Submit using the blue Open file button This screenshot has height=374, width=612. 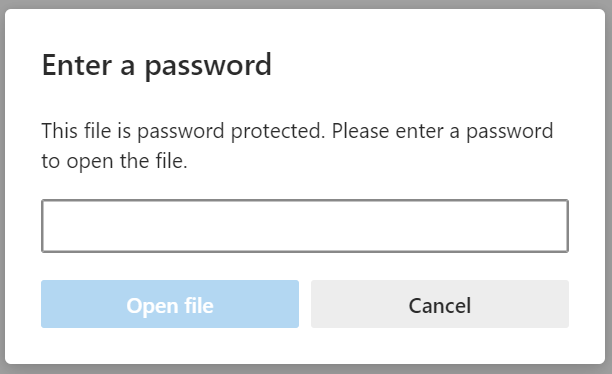point(170,304)
